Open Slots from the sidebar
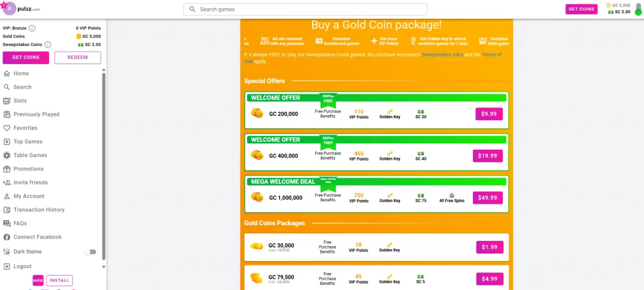 [x=20, y=101]
